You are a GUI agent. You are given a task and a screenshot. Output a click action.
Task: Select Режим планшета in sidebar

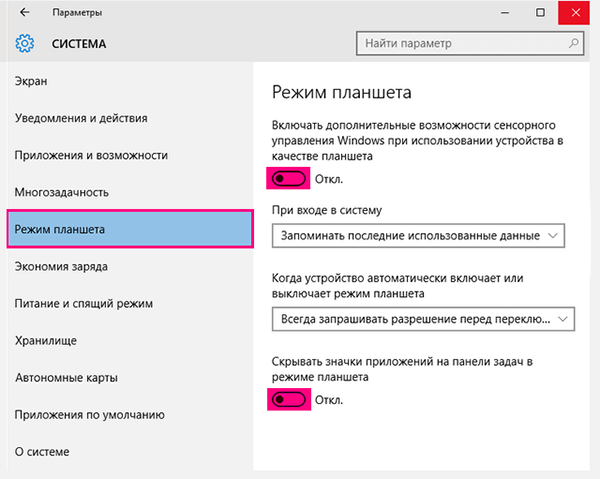60,230
